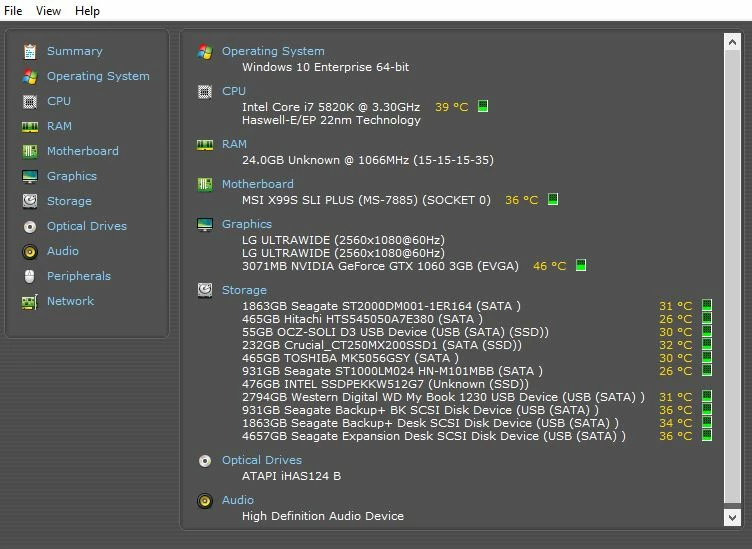Image resolution: width=752 pixels, height=549 pixels.
Task: Select the MSI X99S SLI PLUS motherboard line
Action: point(366,200)
